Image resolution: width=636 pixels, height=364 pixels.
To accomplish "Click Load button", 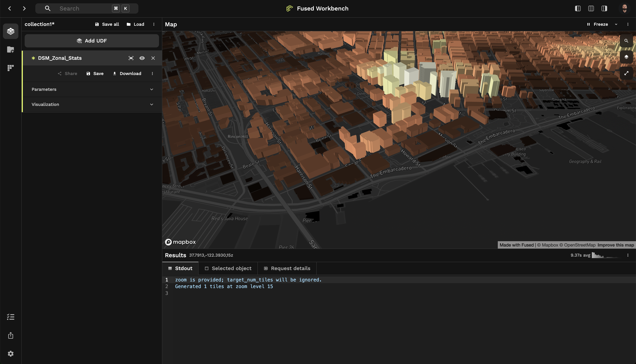I will (x=135, y=24).
